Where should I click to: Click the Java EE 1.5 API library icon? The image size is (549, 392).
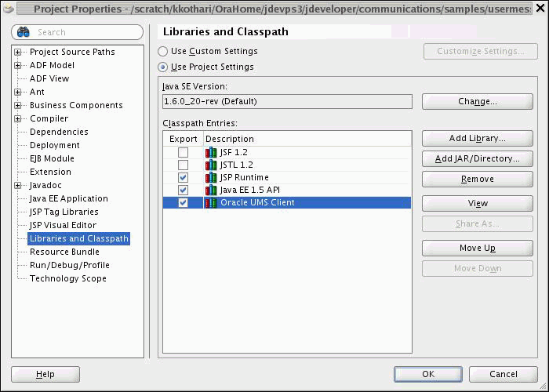211,190
